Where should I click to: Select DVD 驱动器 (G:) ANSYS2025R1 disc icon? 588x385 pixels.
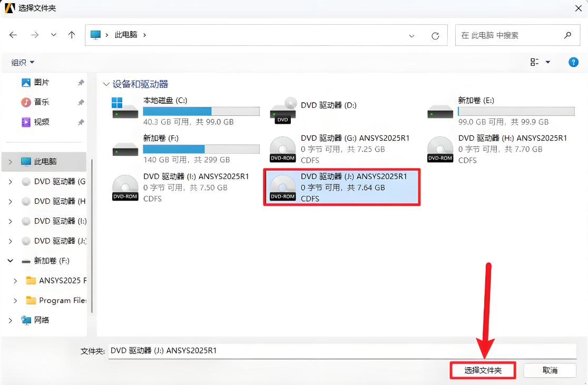tap(283, 149)
